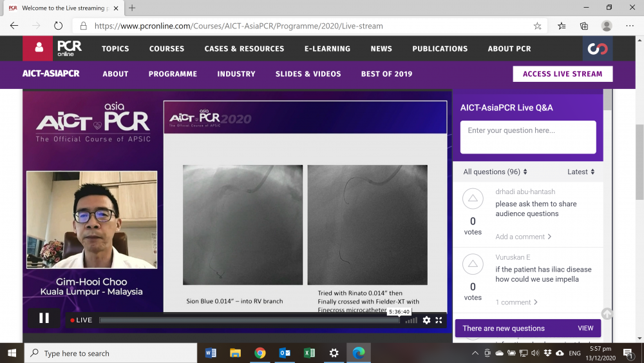Image resolution: width=644 pixels, height=363 pixels.
Task: Open File Explorer from taskbar
Action: (235, 353)
